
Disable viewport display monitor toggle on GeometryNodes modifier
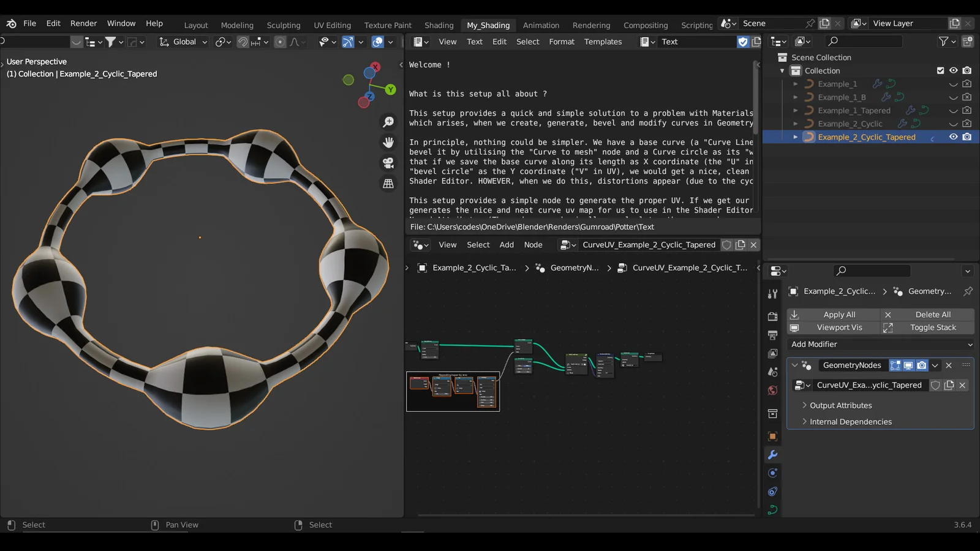(908, 365)
